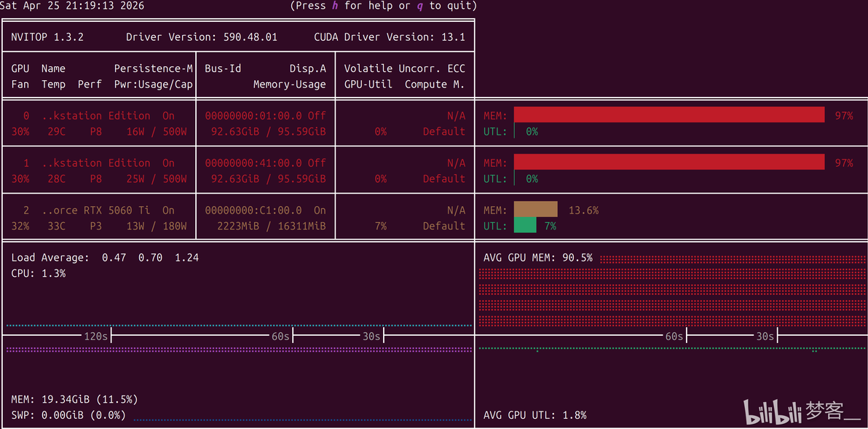Click GPU 2's brown MEM bar
The image size is (868, 429).
[535, 210]
